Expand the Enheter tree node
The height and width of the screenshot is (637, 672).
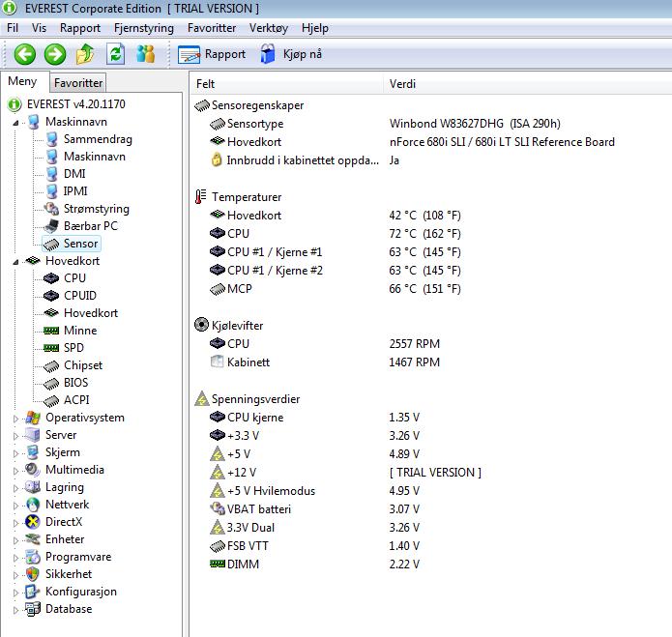15,540
